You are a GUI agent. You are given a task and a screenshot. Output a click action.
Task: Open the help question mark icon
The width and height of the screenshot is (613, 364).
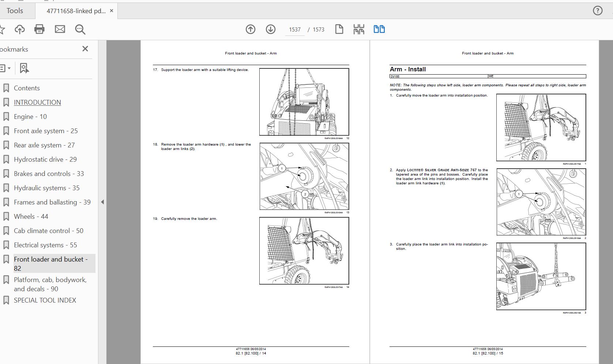pyautogui.click(x=597, y=11)
